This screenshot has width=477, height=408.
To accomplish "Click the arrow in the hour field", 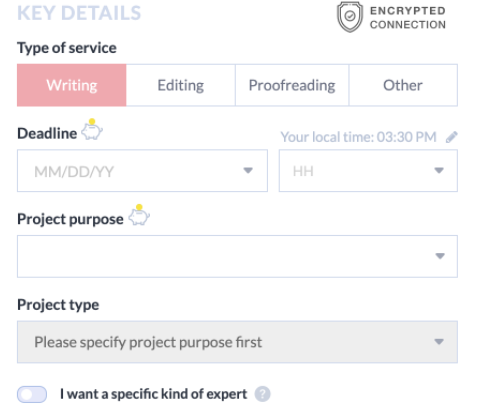I will pyautogui.click(x=439, y=171).
